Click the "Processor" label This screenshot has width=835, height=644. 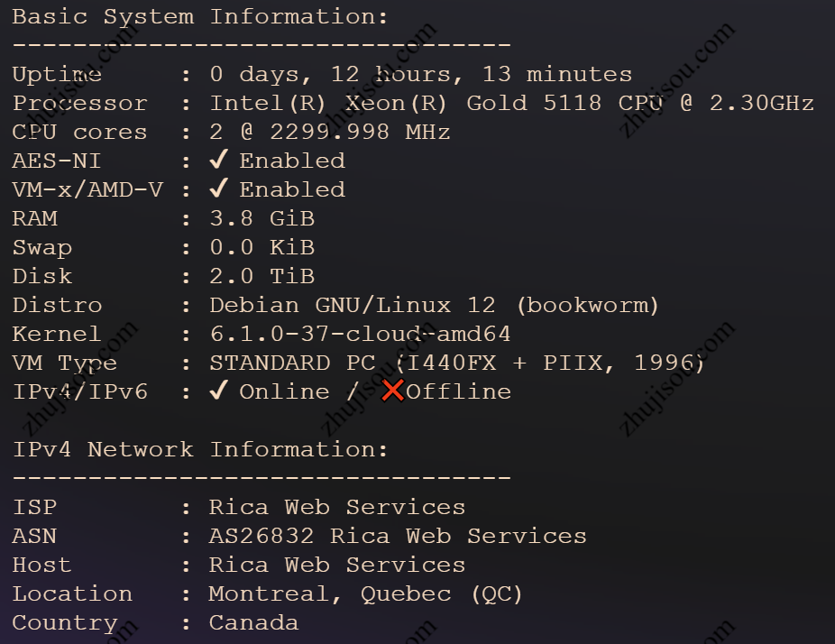coord(80,104)
